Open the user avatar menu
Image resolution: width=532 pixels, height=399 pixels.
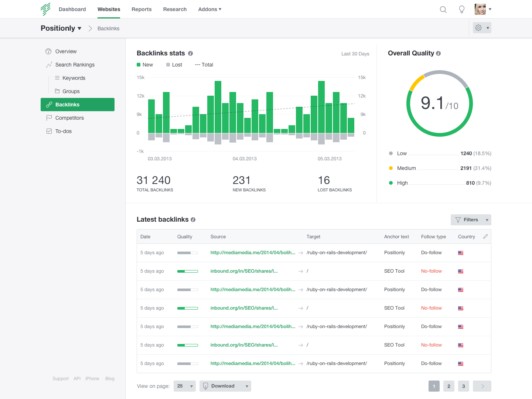[x=480, y=9]
